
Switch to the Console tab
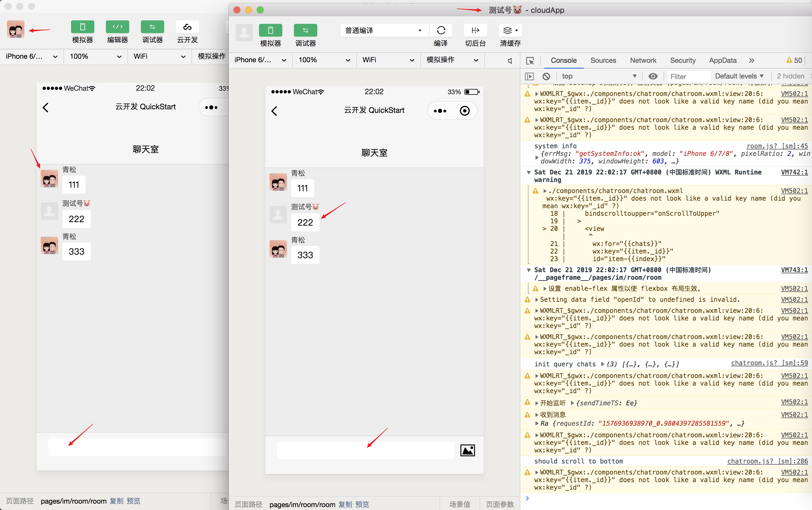pos(563,60)
